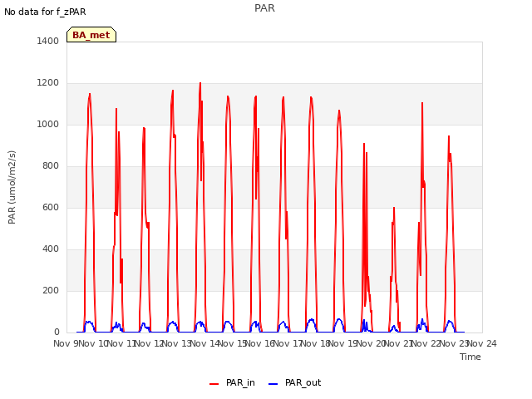Viewport: 532px width, 399px height.
Task: Click the lowest PAR_in peak near 600
Action: coord(394,208)
